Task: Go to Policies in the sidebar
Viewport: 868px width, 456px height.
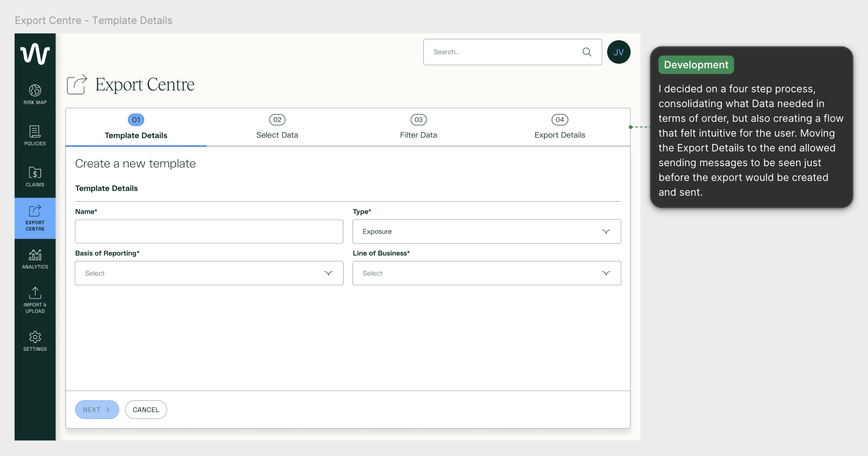Action: pos(35,136)
